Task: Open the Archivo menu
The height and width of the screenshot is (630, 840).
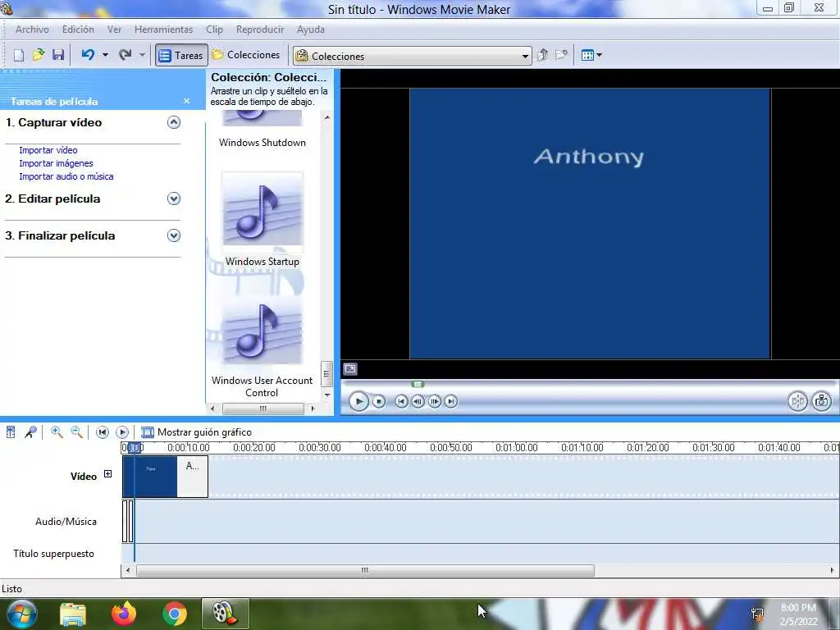Action: pos(32,30)
